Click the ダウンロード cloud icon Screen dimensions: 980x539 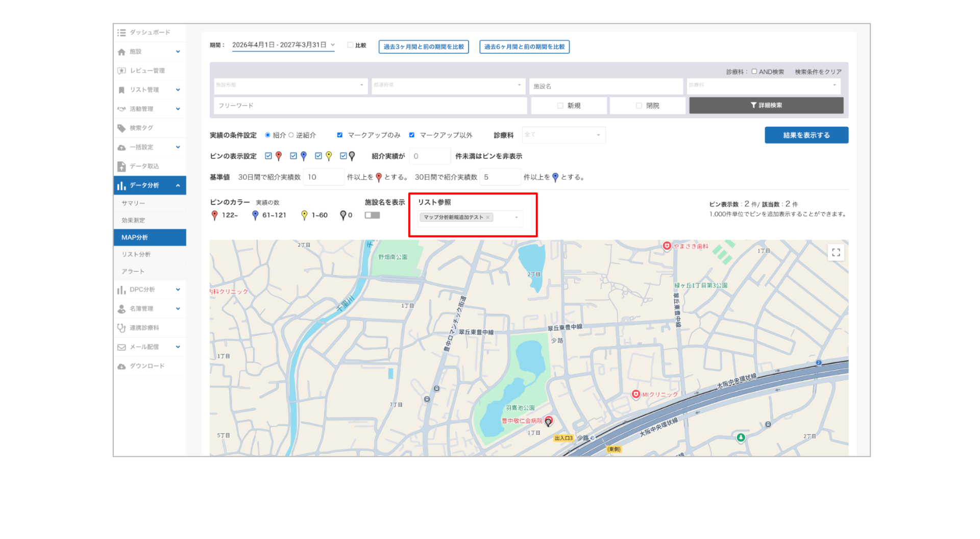click(x=121, y=366)
